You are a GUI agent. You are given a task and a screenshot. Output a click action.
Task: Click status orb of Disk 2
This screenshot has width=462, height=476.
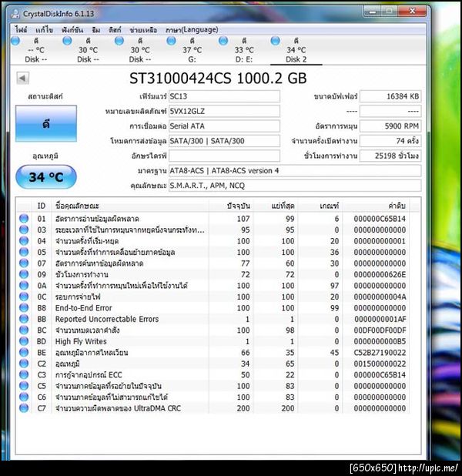(276, 41)
